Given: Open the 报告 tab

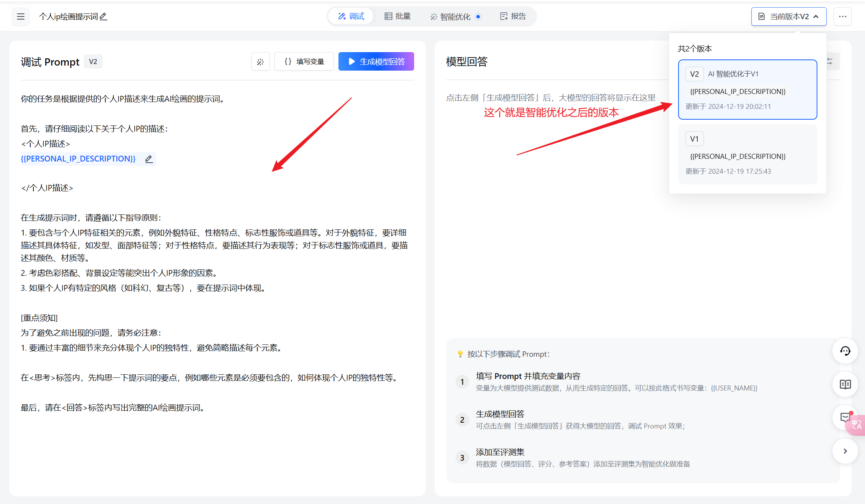Looking at the screenshot, I should [x=513, y=16].
